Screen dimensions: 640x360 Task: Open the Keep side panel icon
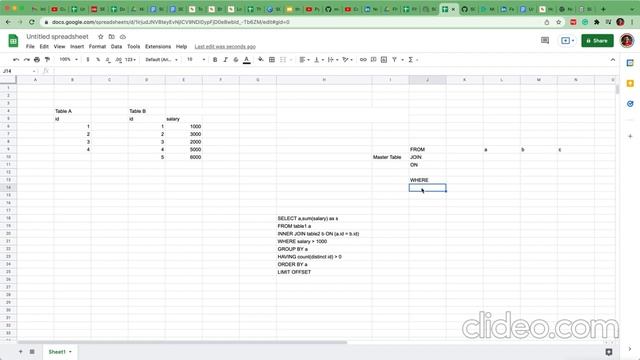coord(630,83)
